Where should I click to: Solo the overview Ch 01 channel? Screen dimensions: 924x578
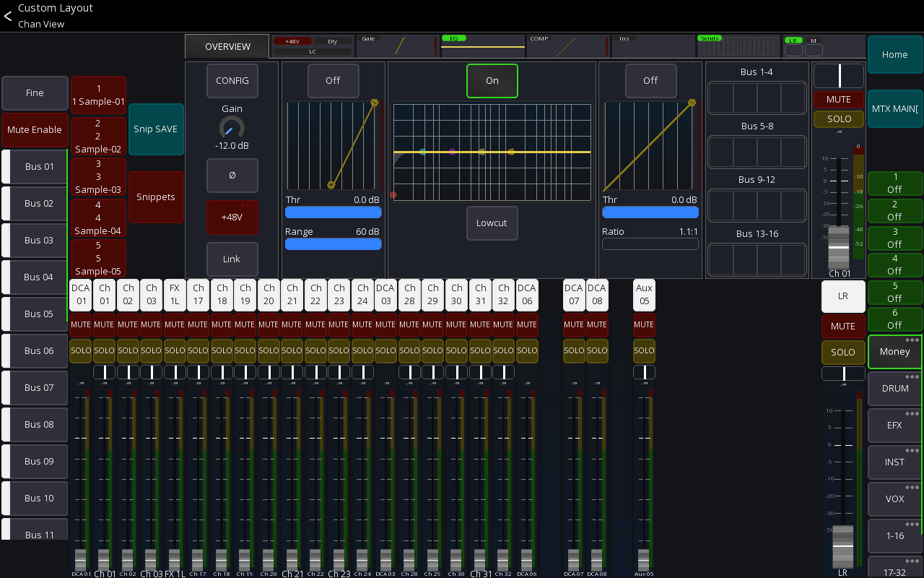pos(839,119)
